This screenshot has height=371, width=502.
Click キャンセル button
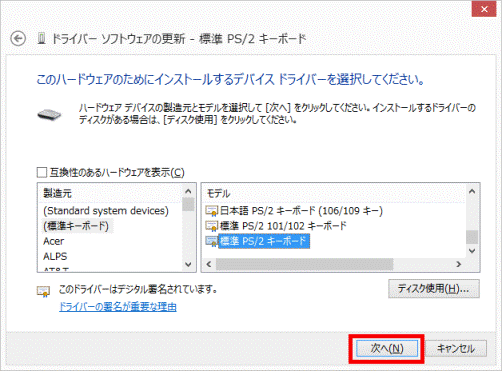(456, 349)
